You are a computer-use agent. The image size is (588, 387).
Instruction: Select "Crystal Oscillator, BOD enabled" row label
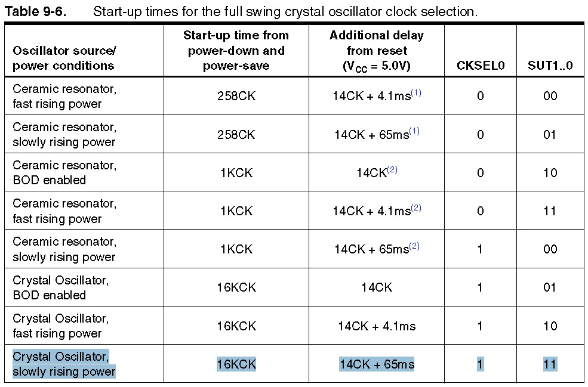[60, 287]
